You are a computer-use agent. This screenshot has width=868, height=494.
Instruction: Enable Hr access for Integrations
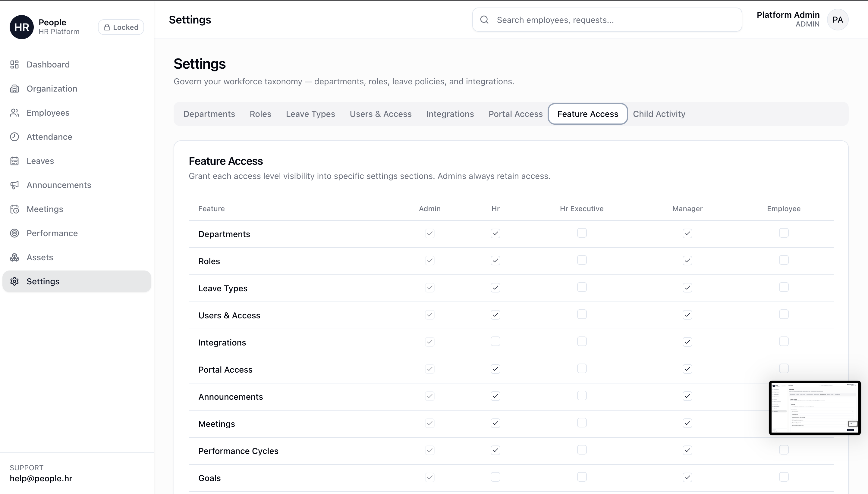(495, 341)
